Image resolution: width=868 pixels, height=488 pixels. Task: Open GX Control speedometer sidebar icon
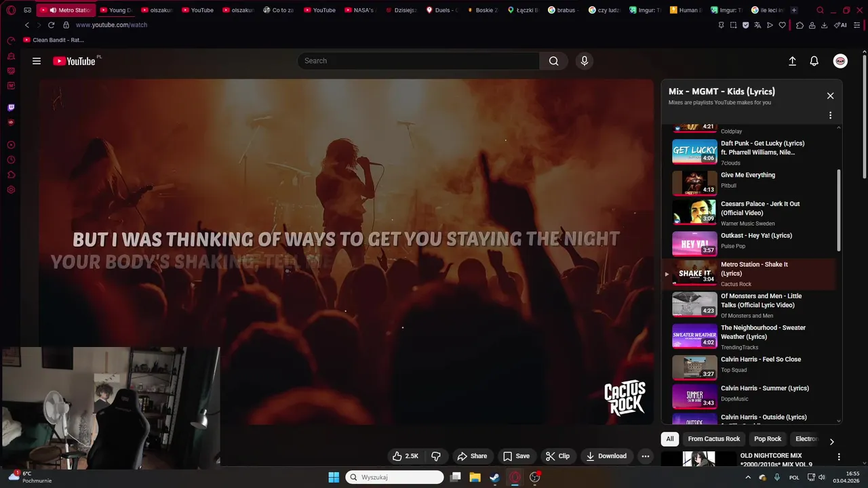coord(11,41)
